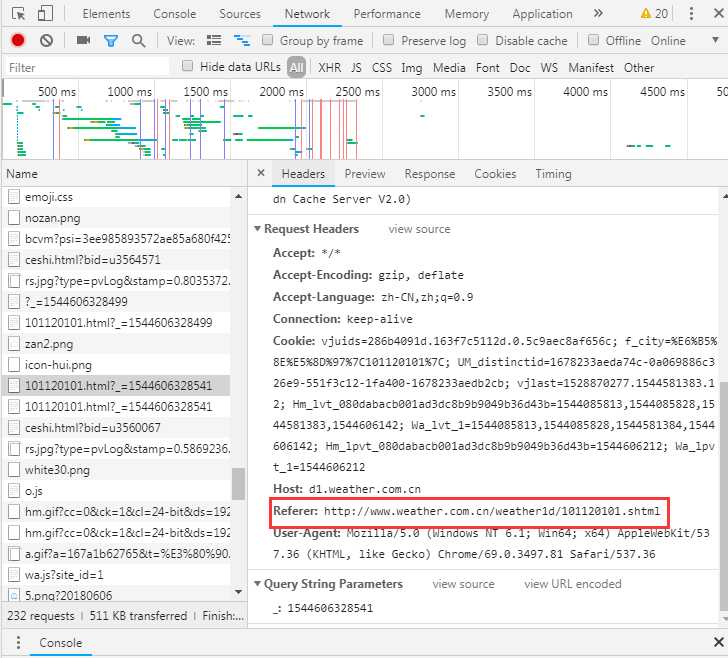This screenshot has height=658, width=728.
Task: Select the icon-hui.png request
Action: click(x=118, y=365)
